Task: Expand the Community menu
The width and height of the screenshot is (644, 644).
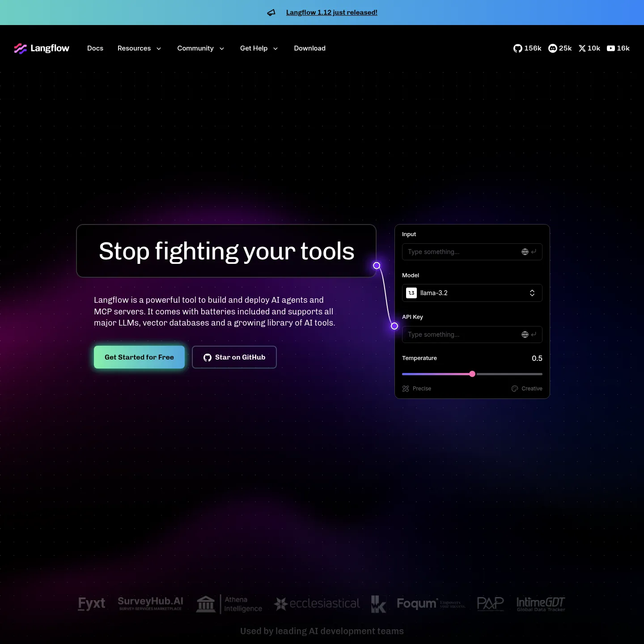Action: (x=201, y=48)
